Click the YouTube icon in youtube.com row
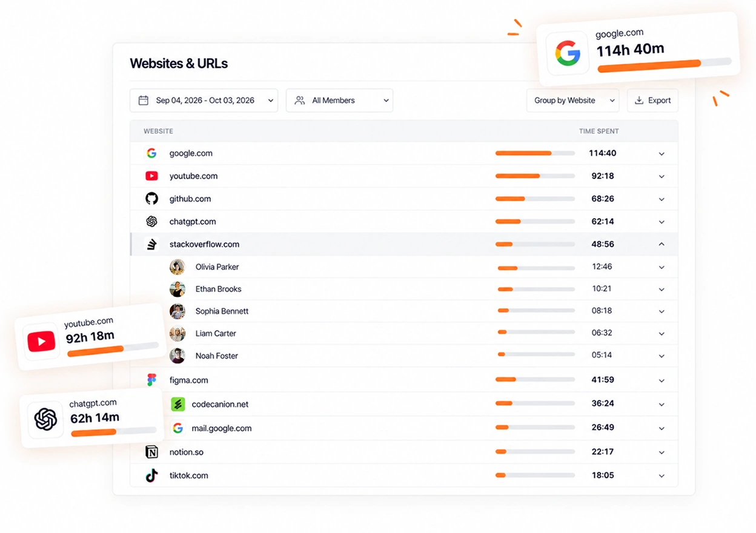The height and width of the screenshot is (533, 756). [x=151, y=176]
